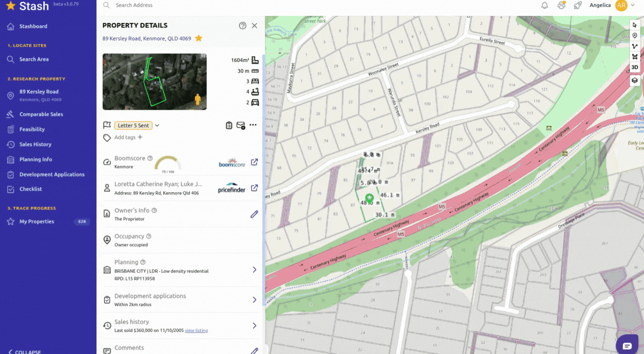
Task: Close the Property Details panel
Action: pos(254,26)
